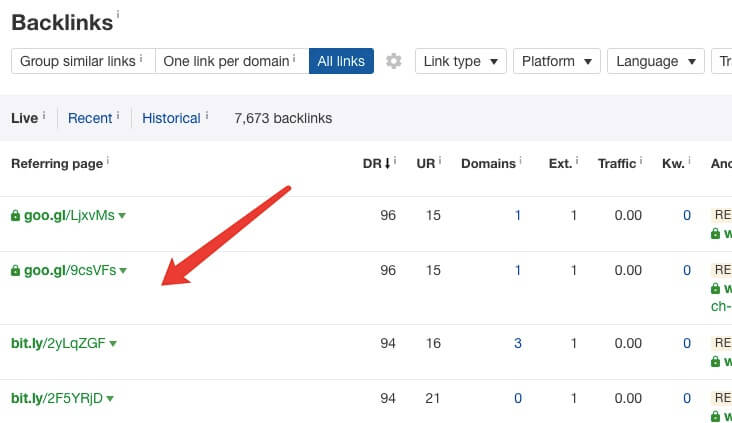Screen dimensions: 732x423
Task: Click the info icon beside Referring page
Action: pos(108,161)
